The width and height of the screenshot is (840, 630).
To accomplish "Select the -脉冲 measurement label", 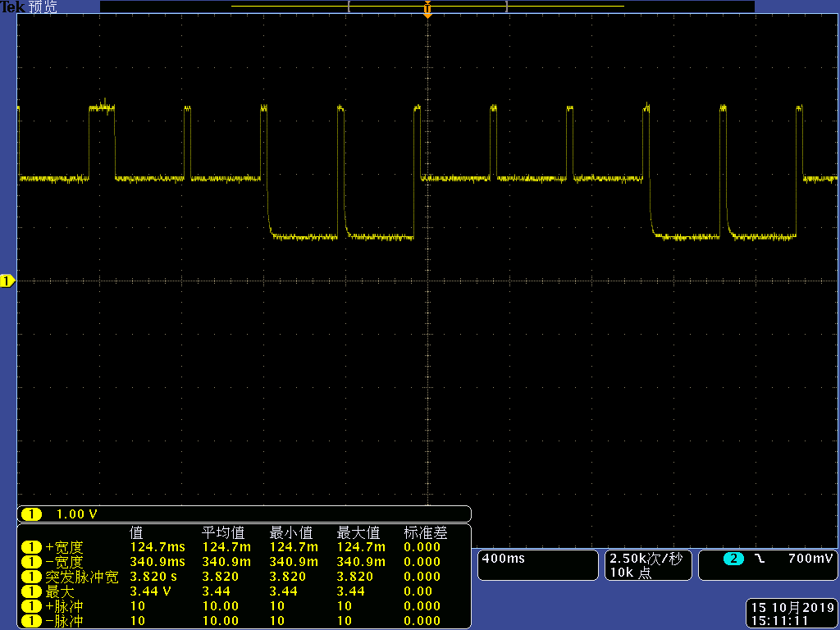I will 64,621.
